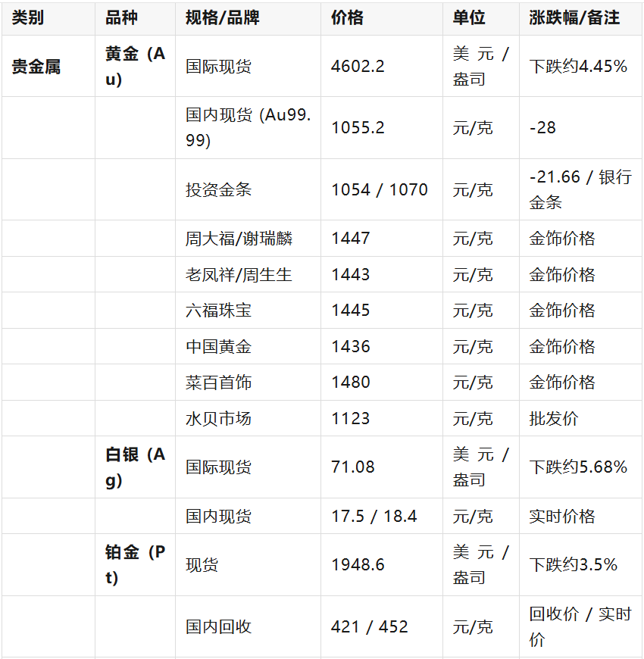644x659 pixels.
Task: Click the 铂金 (Pt) variety cell
Action: pos(135,565)
